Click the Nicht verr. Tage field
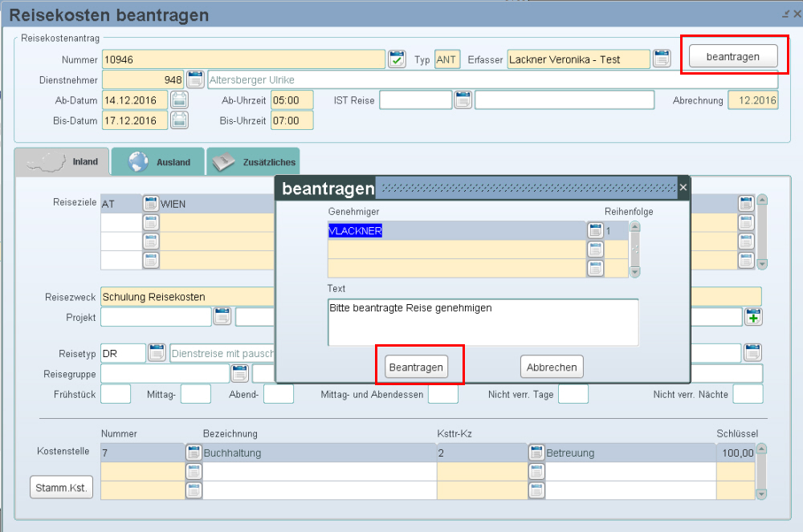Viewport: 803px width, 532px height. point(573,395)
